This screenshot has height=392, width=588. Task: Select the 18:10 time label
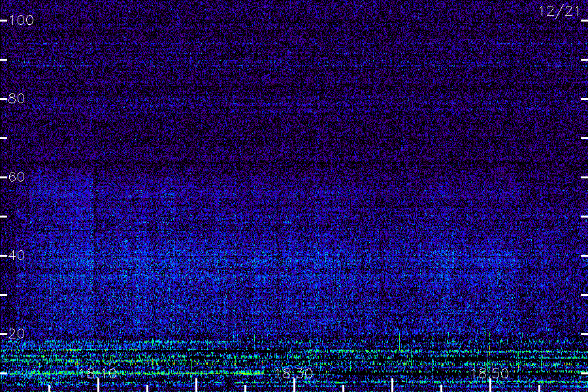coord(98,373)
